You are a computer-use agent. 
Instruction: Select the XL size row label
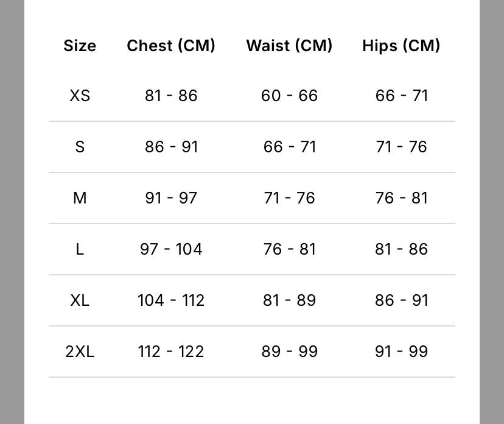click(80, 300)
